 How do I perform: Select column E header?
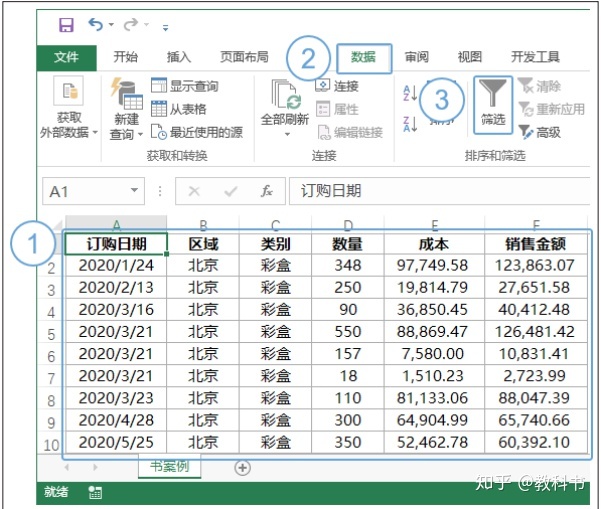(434, 224)
